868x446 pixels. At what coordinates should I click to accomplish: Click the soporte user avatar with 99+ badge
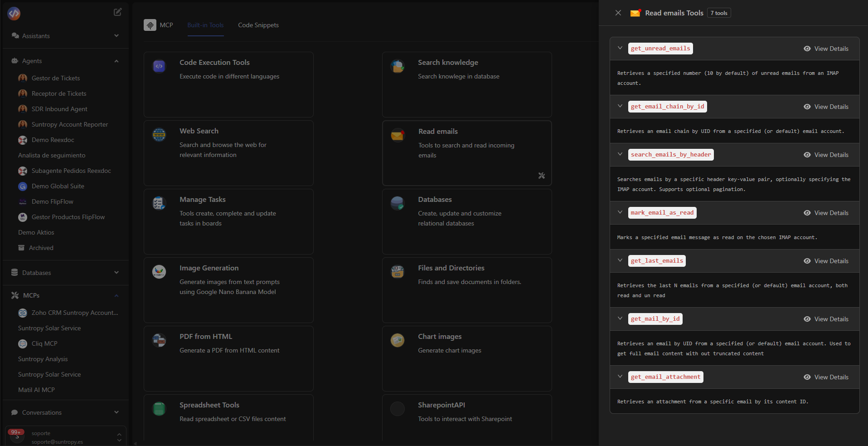pos(17,436)
